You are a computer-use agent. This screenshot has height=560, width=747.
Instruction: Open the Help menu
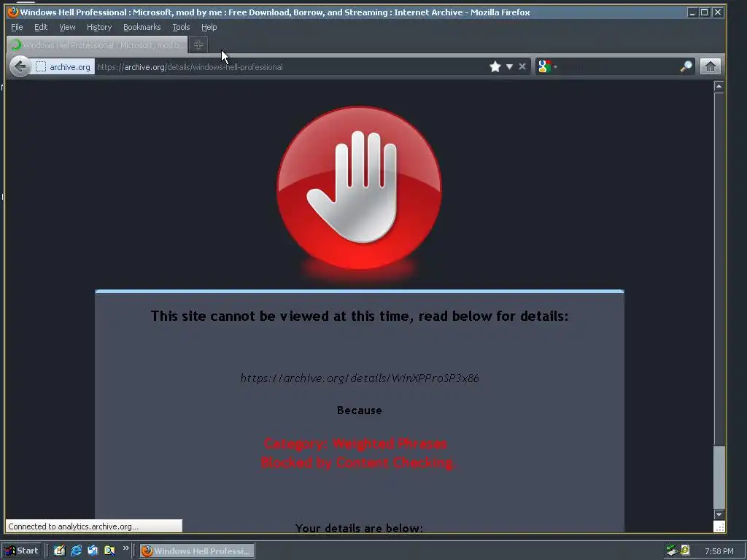pyautogui.click(x=209, y=27)
